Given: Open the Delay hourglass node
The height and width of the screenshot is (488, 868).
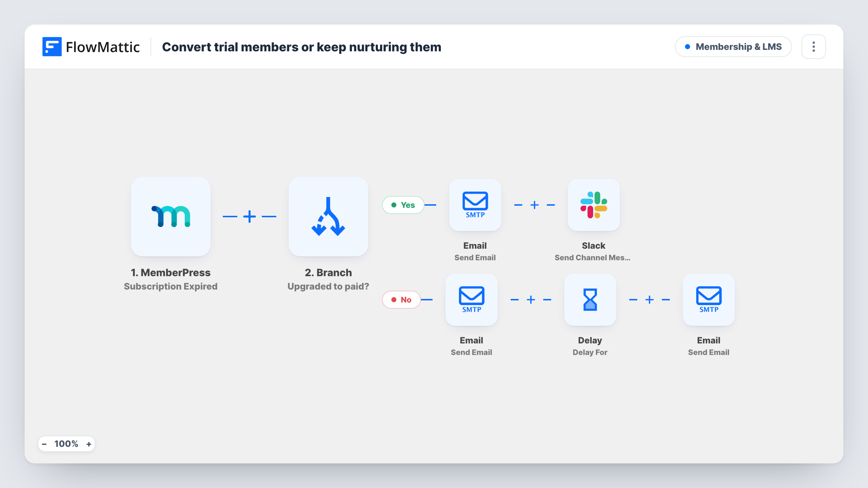Looking at the screenshot, I should [590, 300].
